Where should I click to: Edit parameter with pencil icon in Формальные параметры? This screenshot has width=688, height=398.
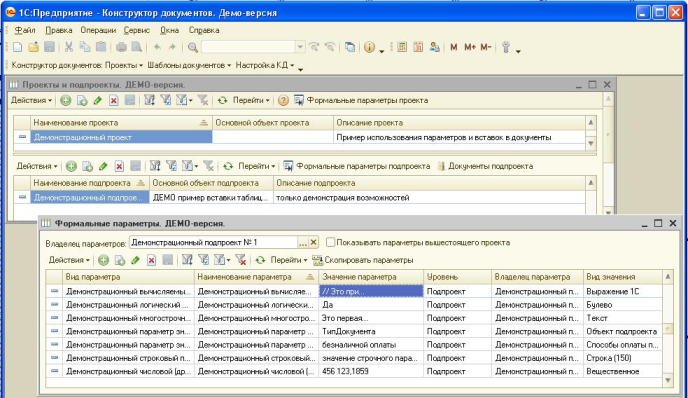[136, 260]
